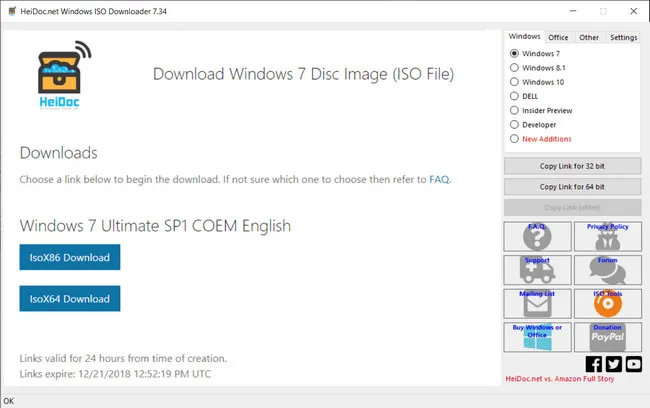
Task: Open Buy Windows or Office icon
Action: tap(537, 337)
